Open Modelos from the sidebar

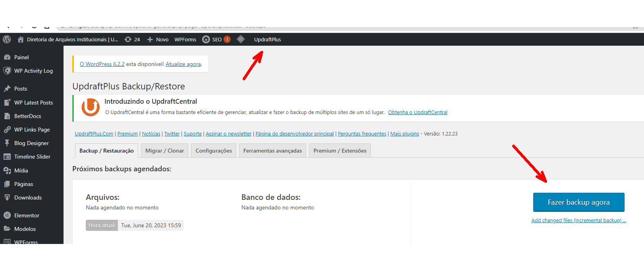25,229
